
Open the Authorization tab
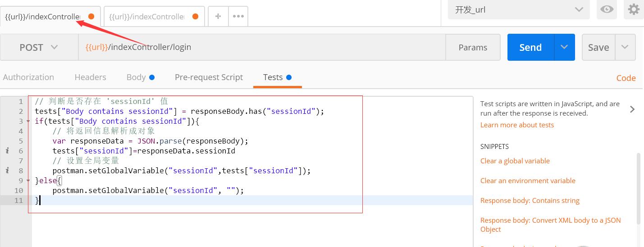pos(28,77)
